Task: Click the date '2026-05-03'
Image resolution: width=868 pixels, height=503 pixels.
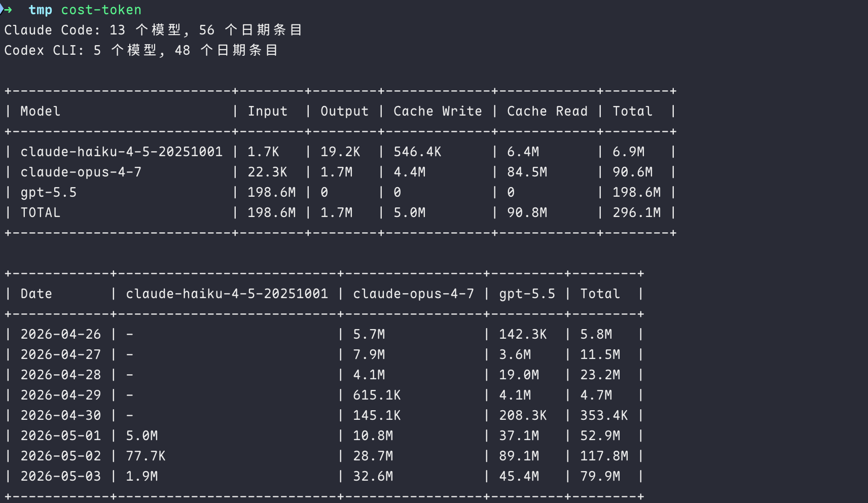Action: pyautogui.click(x=61, y=476)
